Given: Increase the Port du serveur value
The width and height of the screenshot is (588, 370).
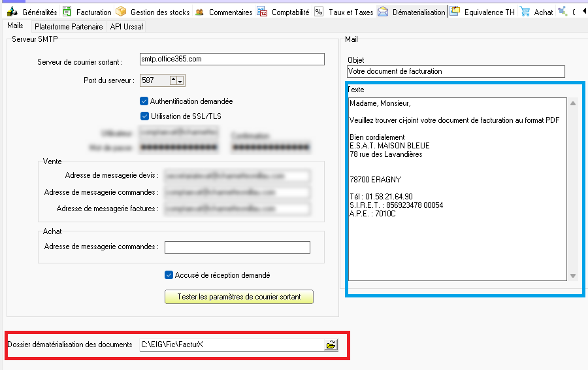Looking at the screenshot, I should click(173, 80).
